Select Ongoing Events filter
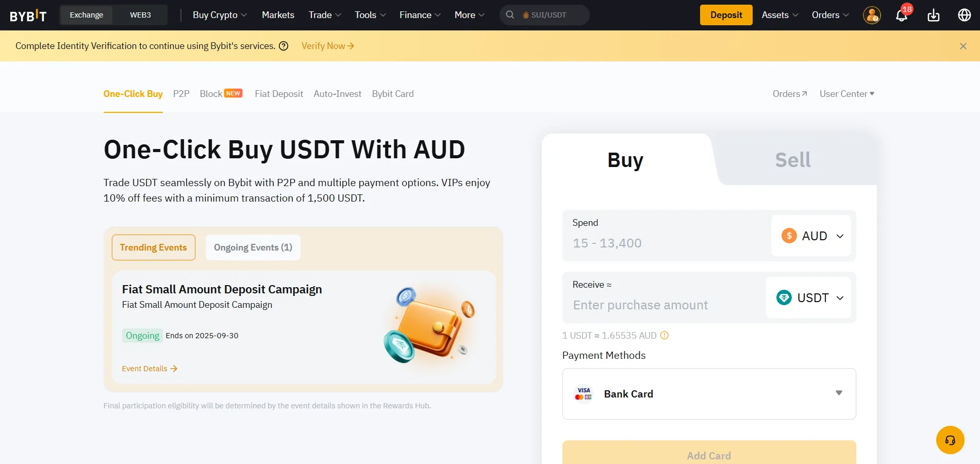The width and height of the screenshot is (980, 464). (253, 247)
